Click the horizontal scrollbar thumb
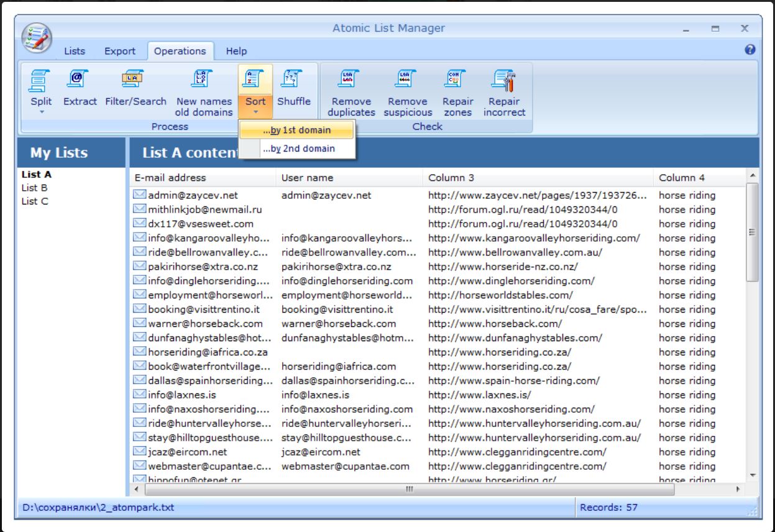775x532 pixels. click(x=409, y=489)
